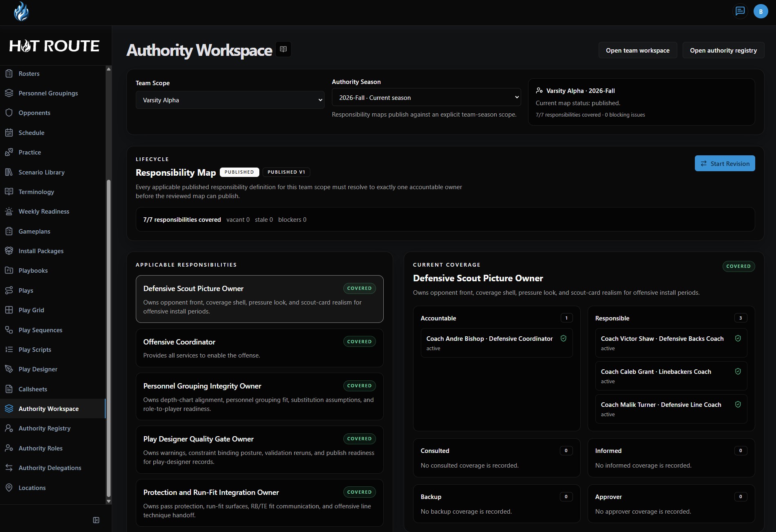
Task: Open the chat messages icon
Action: [x=740, y=11]
